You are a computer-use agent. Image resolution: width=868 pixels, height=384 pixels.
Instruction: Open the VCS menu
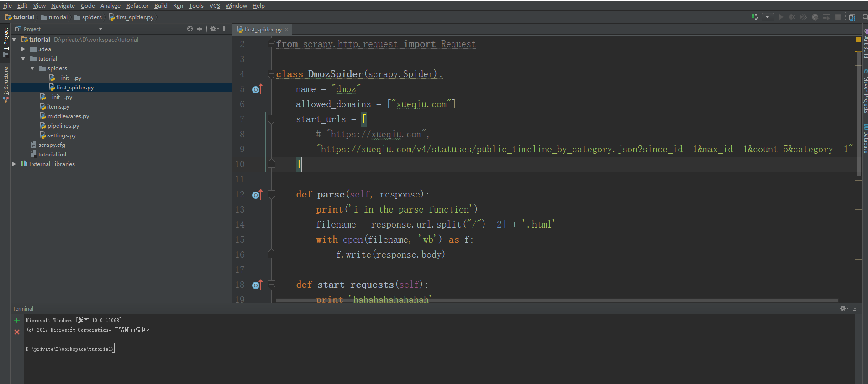coord(215,5)
